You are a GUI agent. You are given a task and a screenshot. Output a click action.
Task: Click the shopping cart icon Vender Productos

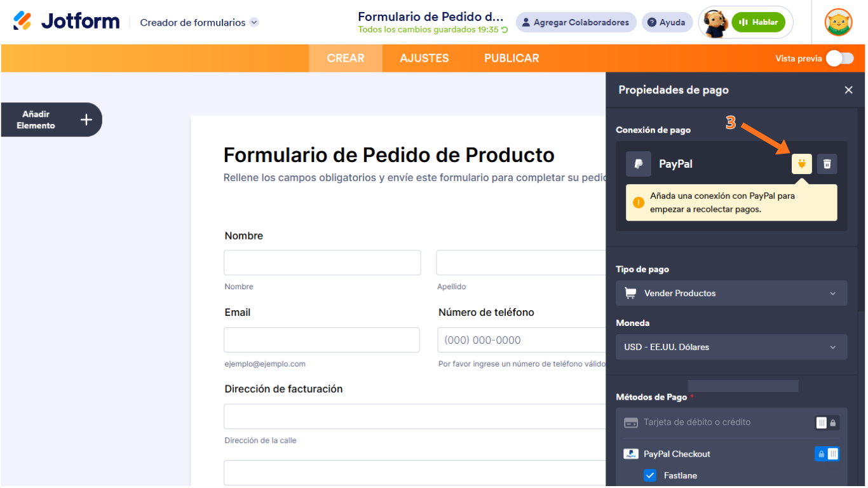pyautogui.click(x=630, y=293)
